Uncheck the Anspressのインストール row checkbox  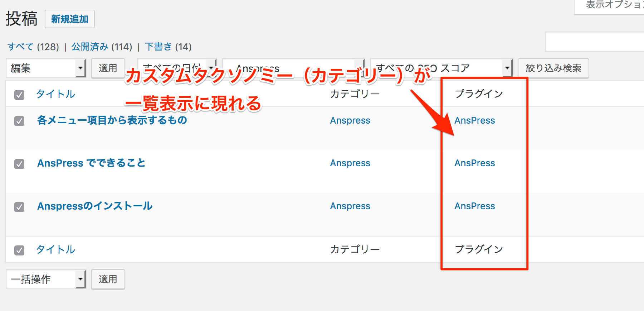pyautogui.click(x=19, y=207)
